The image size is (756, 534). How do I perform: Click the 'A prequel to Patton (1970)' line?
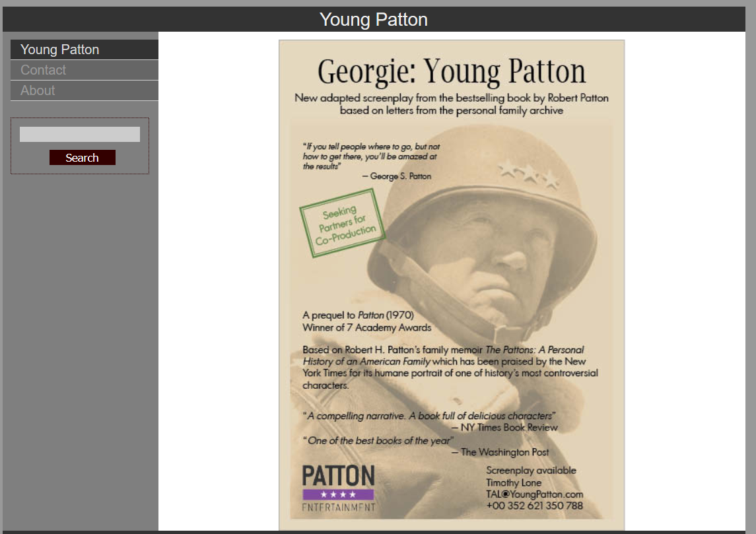359,316
